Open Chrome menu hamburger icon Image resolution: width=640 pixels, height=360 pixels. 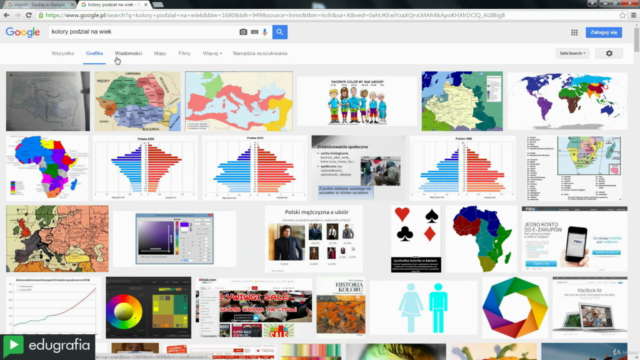tap(633, 15)
